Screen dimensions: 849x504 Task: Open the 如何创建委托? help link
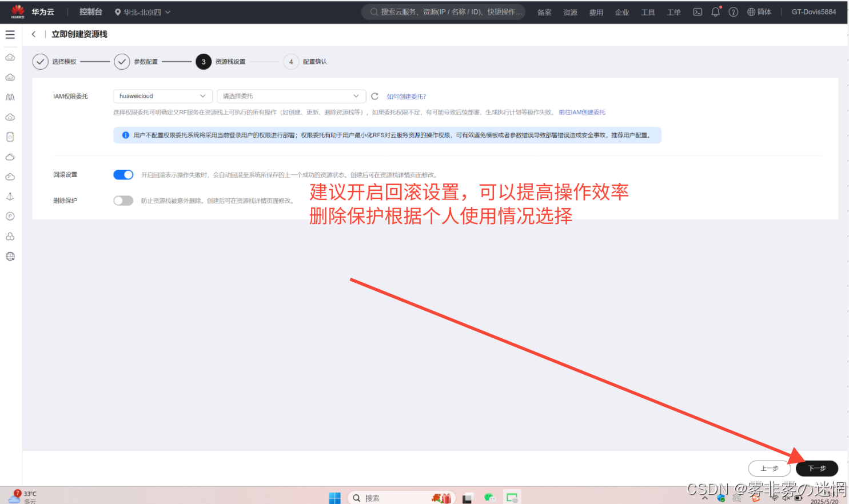[x=406, y=97]
